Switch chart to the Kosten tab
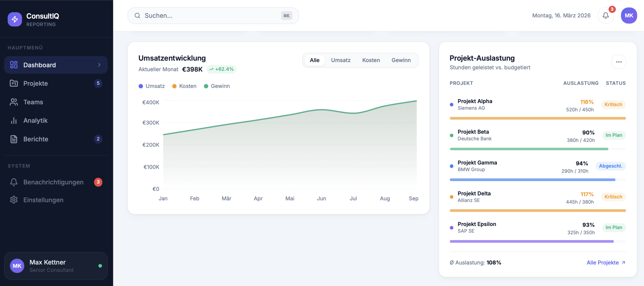 coord(371,60)
